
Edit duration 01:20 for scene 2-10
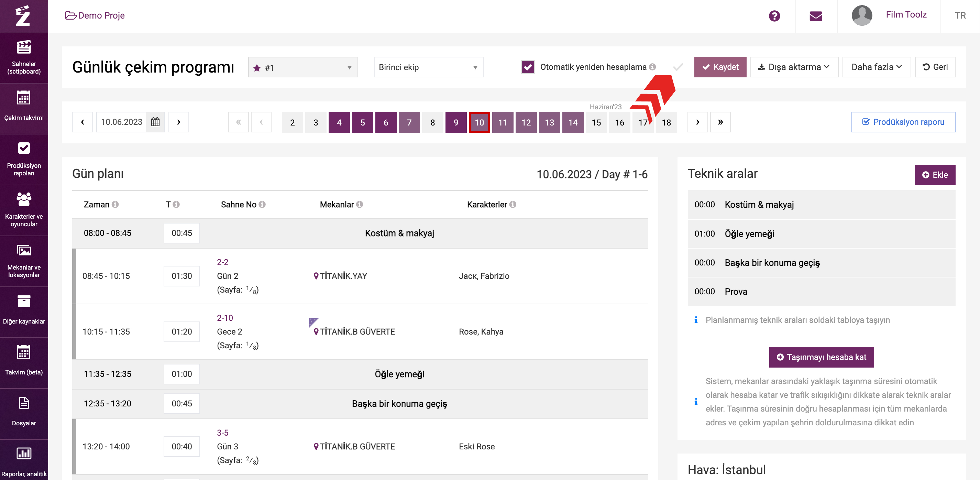click(182, 331)
